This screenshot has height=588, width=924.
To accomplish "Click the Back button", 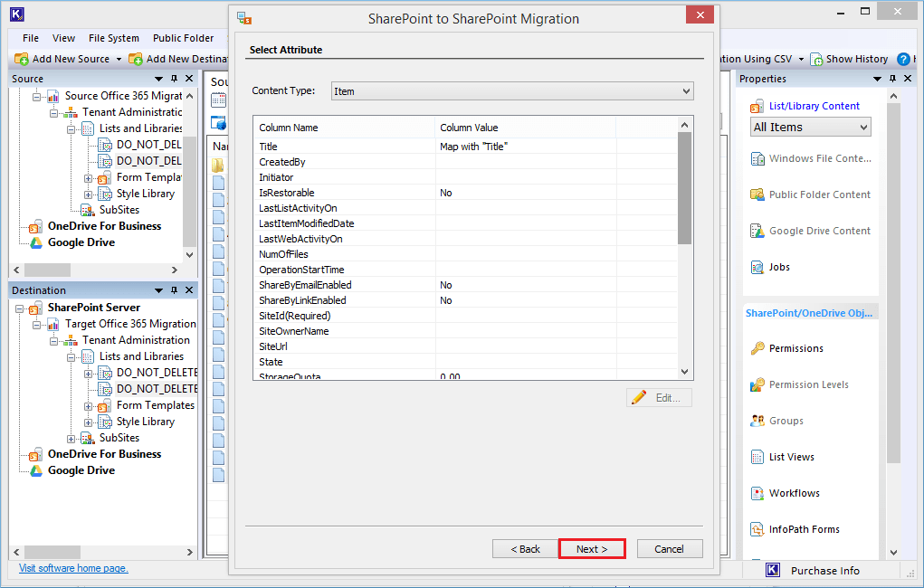I will point(525,549).
